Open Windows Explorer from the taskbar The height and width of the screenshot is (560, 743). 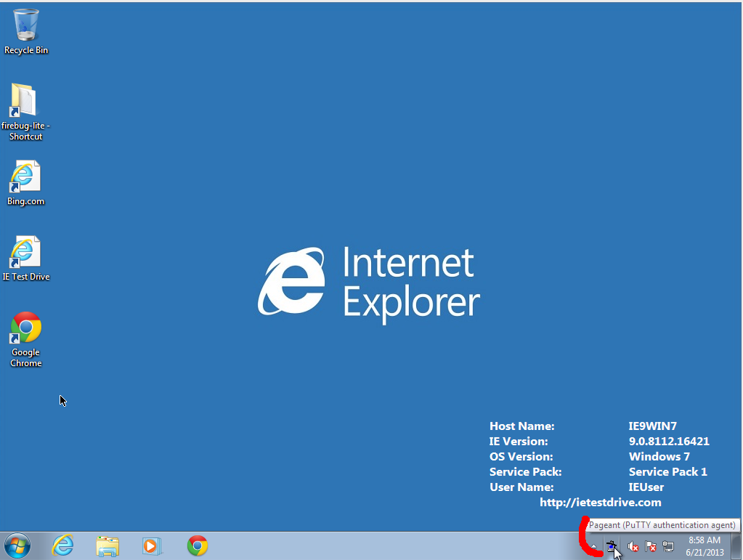[107, 546]
